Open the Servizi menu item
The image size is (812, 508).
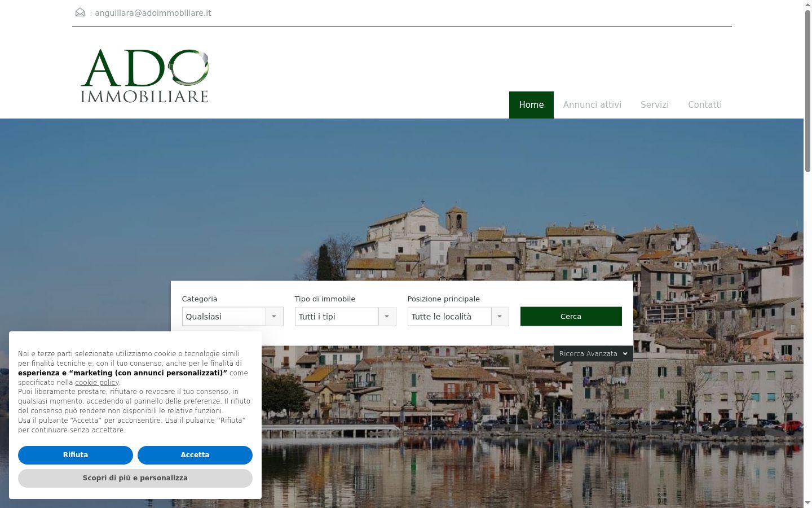[655, 105]
